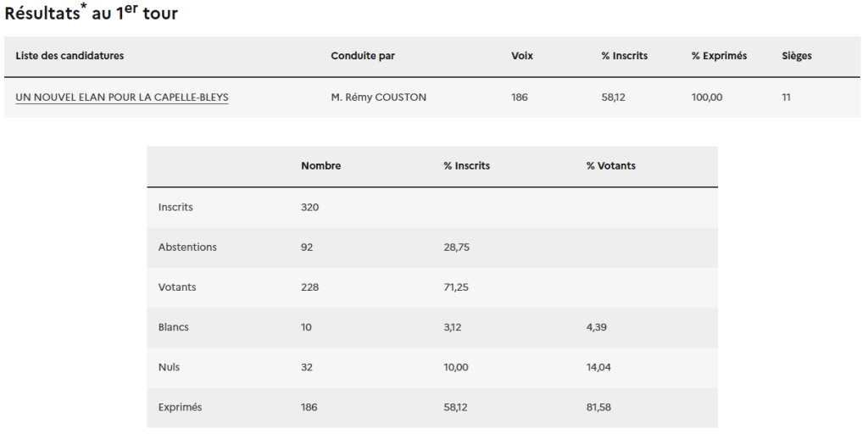Click the 'Conduite par' column header
Screen dimensions: 868x445
point(363,56)
